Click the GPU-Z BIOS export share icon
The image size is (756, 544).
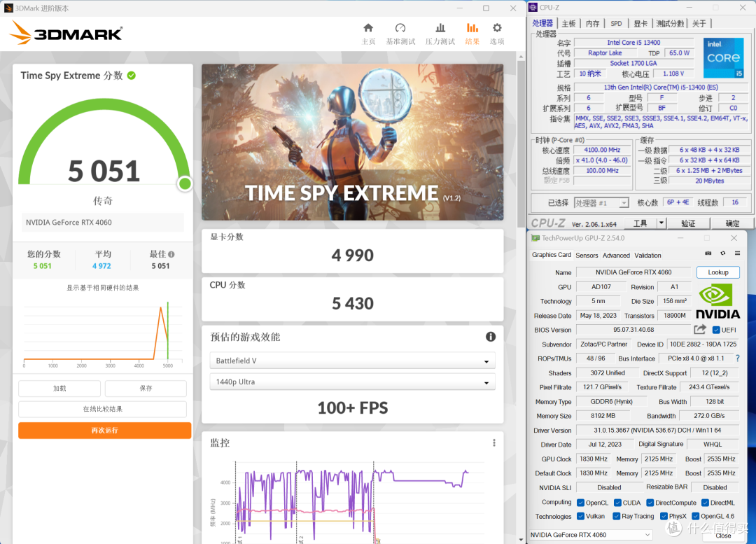(x=700, y=329)
